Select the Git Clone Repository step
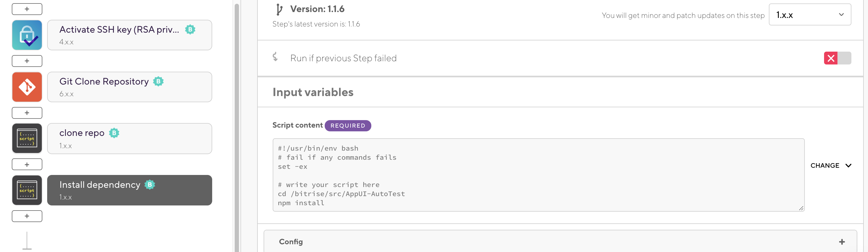868x252 pixels. tap(129, 87)
